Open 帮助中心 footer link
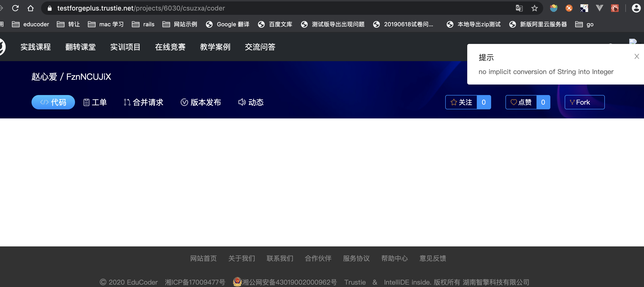The width and height of the screenshot is (644, 287). pyautogui.click(x=395, y=258)
